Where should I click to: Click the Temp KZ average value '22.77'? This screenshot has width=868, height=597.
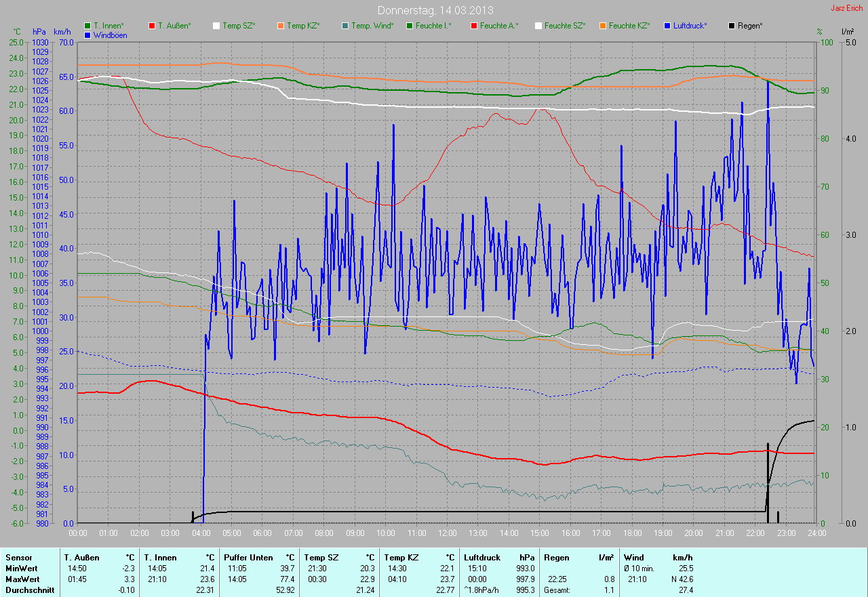(x=445, y=590)
